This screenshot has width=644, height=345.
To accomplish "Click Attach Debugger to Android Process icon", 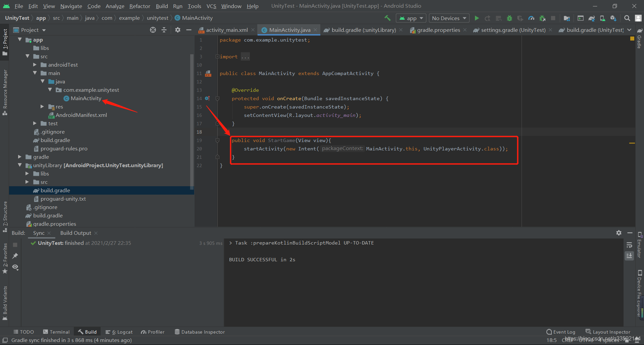I will click(x=542, y=18).
